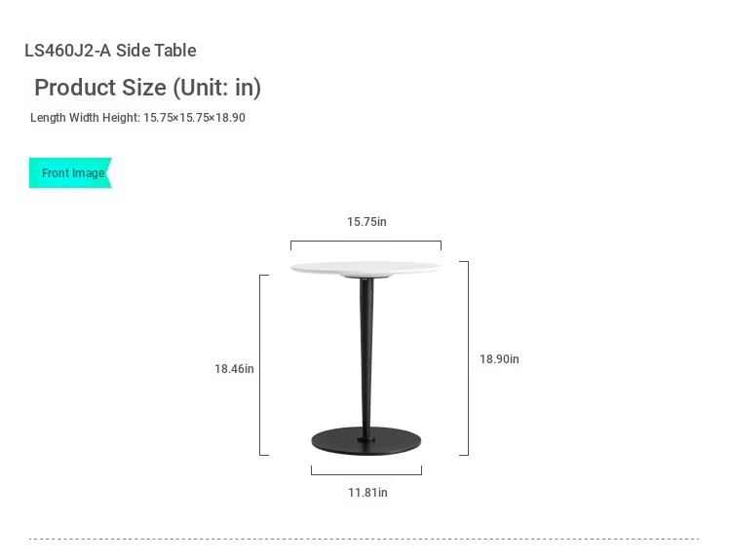Click the top width dimension bracket
The width and height of the screenshot is (731, 560).
(365, 244)
